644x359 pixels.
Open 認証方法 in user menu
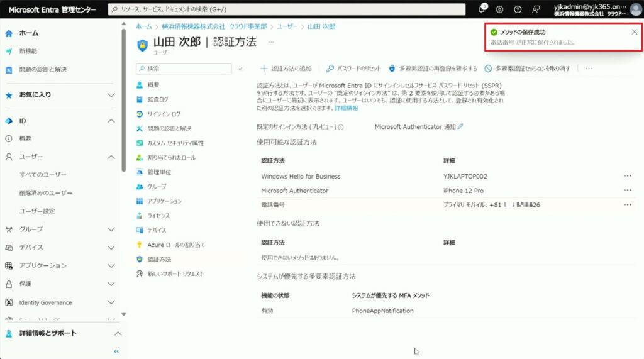[159, 260]
